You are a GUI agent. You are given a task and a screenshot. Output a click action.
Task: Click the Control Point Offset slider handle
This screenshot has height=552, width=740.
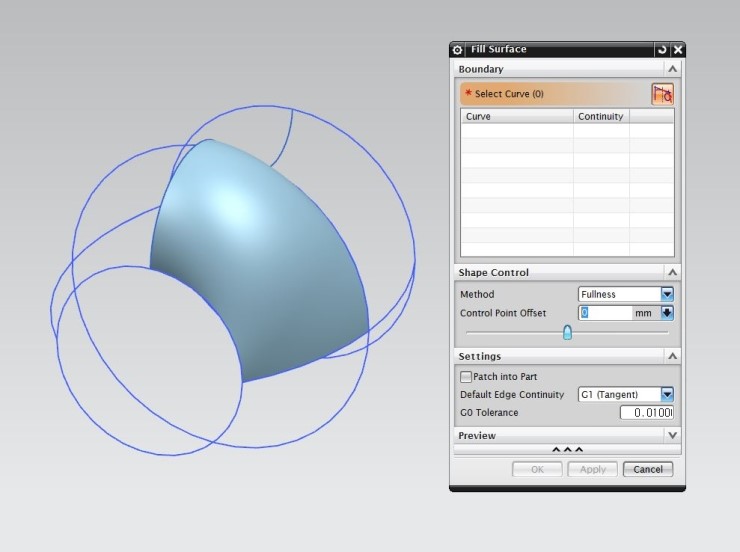coord(567,332)
